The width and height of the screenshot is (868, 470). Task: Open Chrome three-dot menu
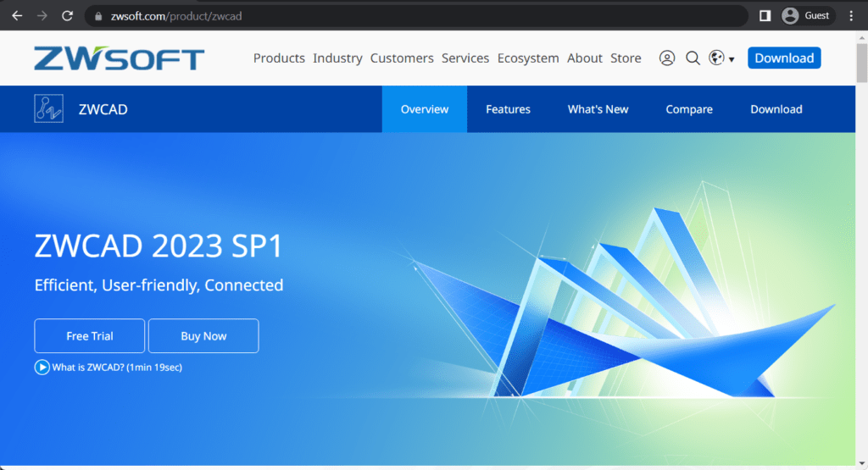click(851, 15)
